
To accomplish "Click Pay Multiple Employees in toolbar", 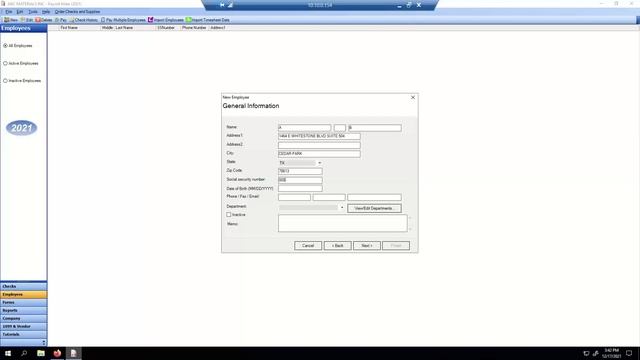I will (x=123, y=20).
